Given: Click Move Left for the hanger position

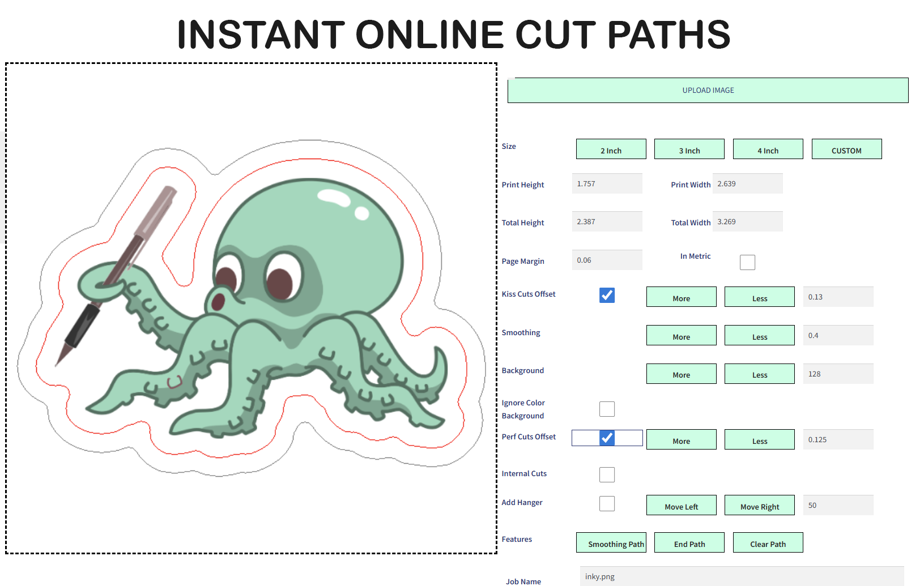Looking at the screenshot, I should [681, 505].
